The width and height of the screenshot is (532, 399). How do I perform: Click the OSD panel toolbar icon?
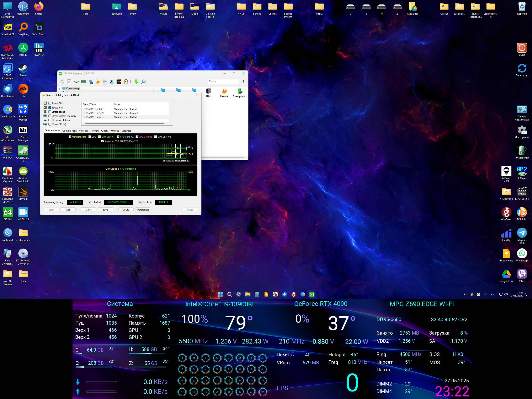point(119,82)
